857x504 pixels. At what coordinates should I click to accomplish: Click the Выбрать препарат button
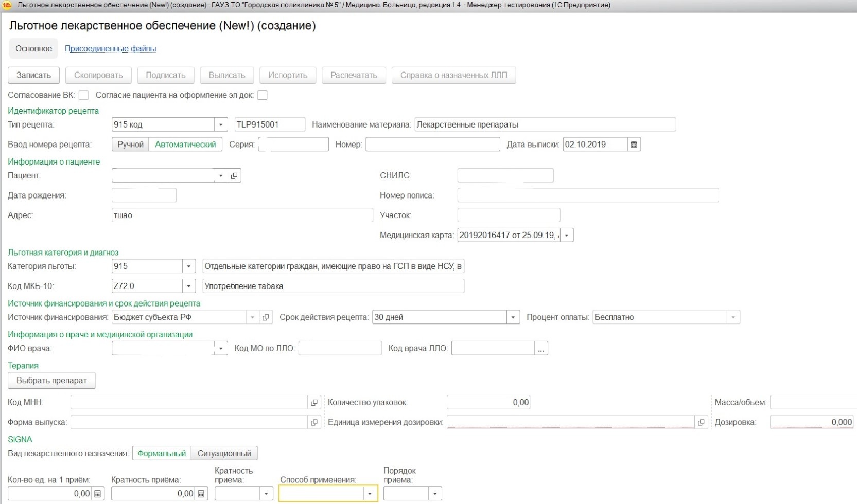pos(51,381)
